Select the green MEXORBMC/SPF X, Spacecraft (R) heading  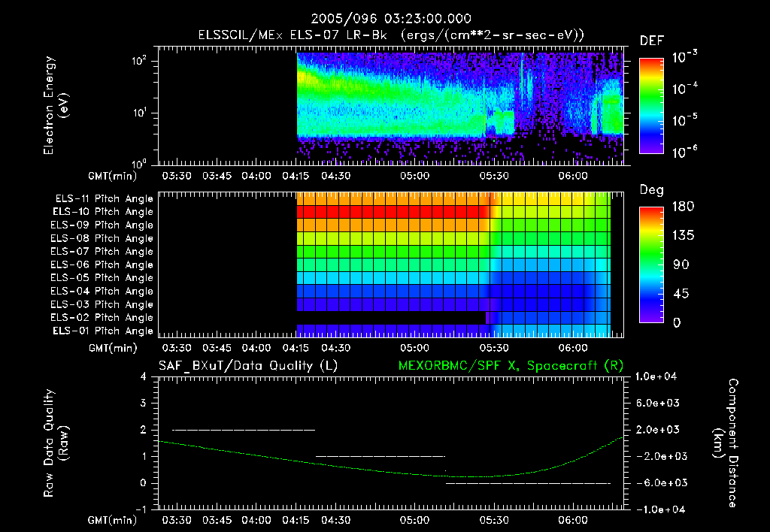click(511, 366)
